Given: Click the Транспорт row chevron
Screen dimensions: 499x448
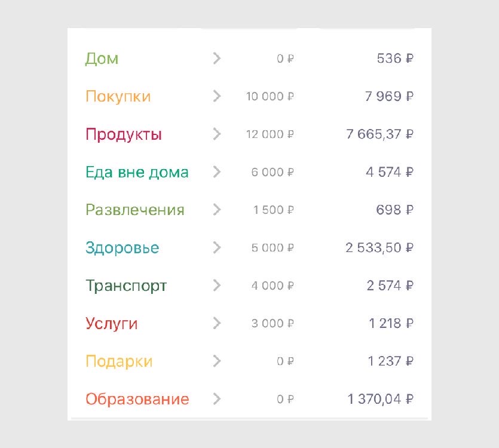Looking at the screenshot, I should [216, 286].
